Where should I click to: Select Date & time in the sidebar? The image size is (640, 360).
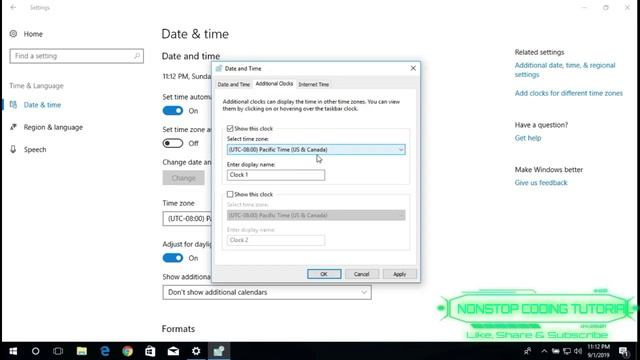[36, 105]
